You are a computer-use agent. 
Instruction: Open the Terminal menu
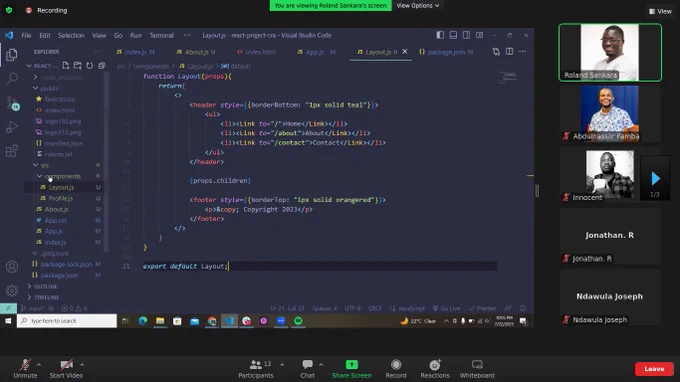pyautogui.click(x=161, y=35)
